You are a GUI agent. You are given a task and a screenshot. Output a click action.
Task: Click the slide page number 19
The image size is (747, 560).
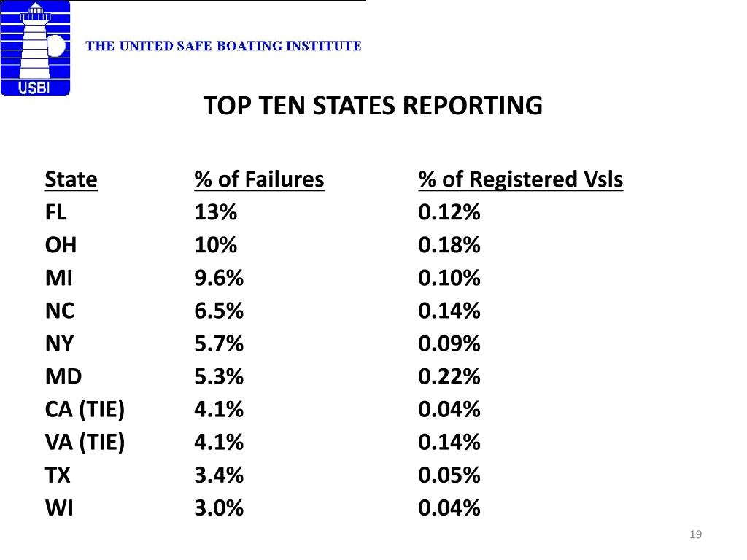695,535
